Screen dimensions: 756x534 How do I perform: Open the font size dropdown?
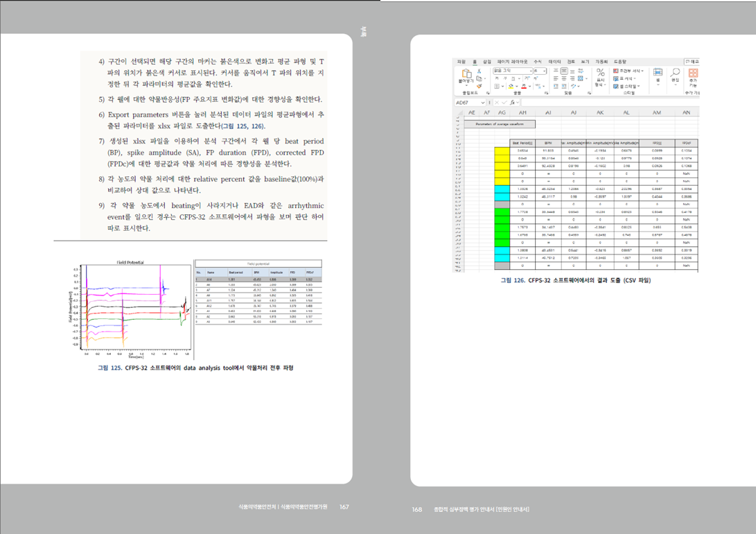(x=545, y=71)
